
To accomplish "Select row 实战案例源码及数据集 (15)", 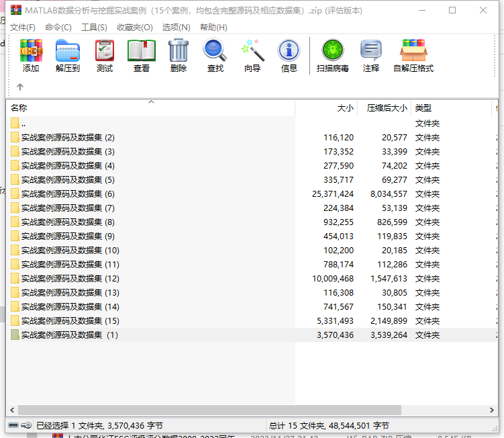I will pyautogui.click(x=252, y=321).
